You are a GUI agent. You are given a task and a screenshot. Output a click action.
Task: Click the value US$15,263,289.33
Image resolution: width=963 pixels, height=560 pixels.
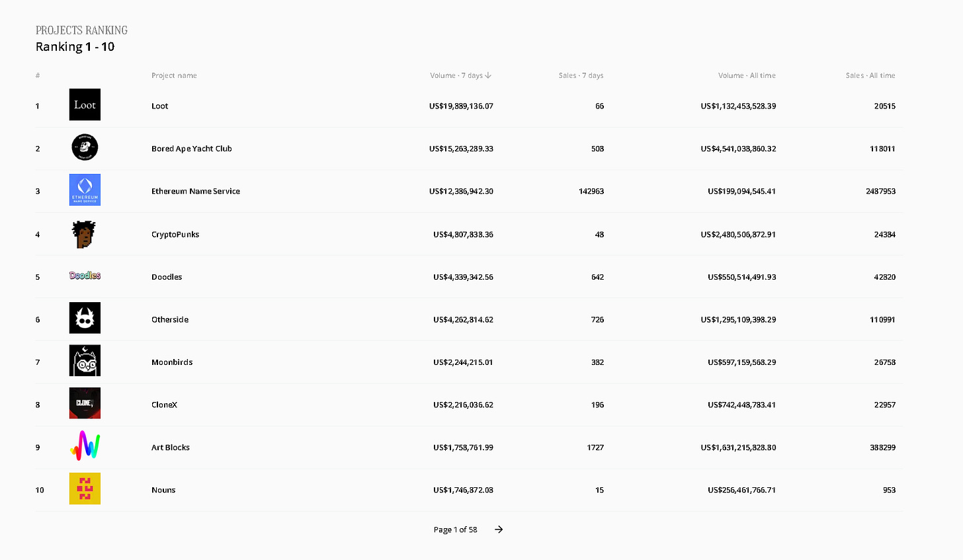pyautogui.click(x=461, y=149)
